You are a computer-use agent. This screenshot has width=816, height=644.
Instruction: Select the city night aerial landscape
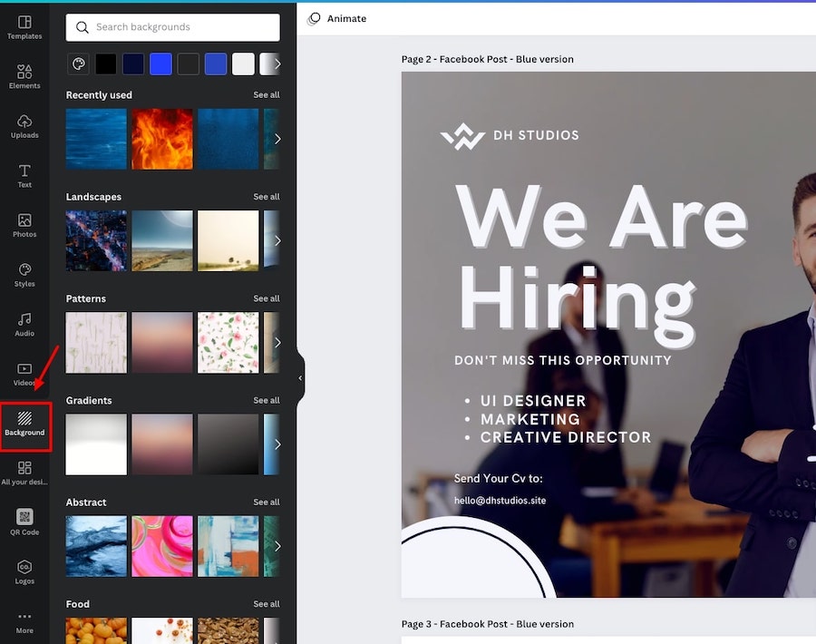(96, 240)
